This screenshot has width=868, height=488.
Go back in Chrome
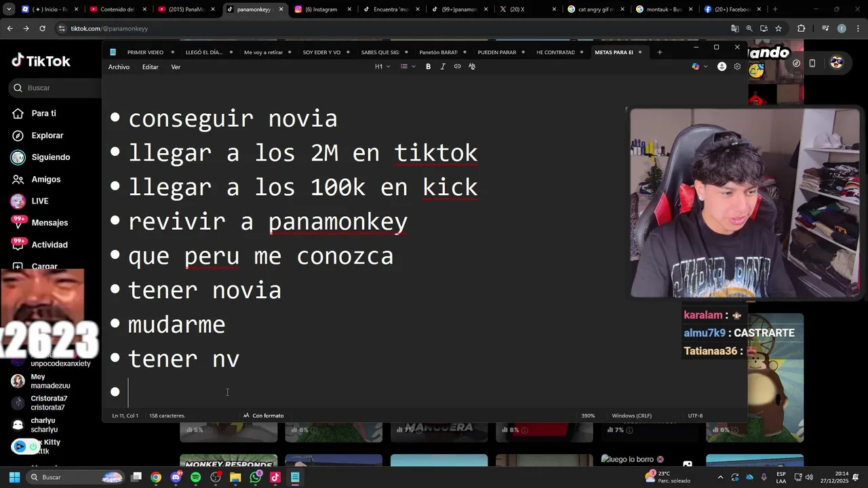pyautogui.click(x=9, y=28)
